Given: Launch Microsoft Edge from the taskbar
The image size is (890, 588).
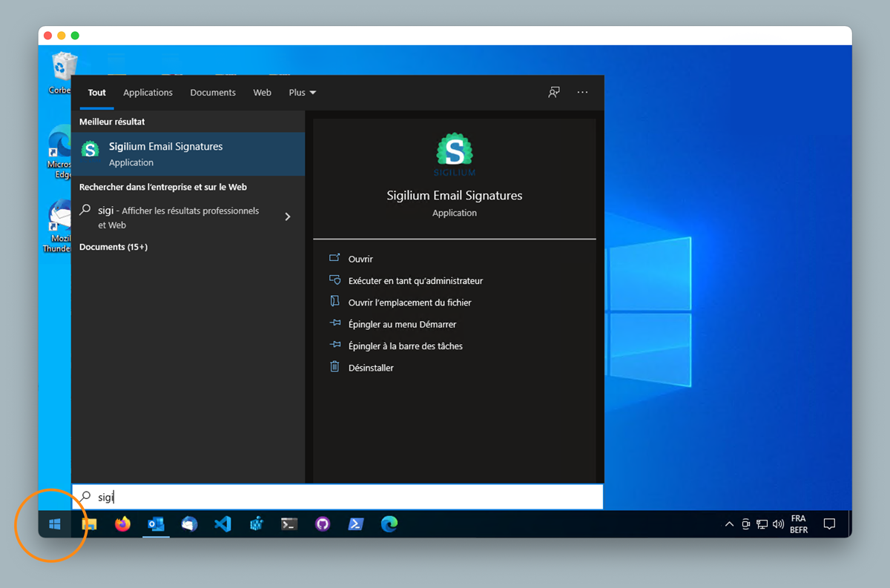Looking at the screenshot, I should coord(389,524).
